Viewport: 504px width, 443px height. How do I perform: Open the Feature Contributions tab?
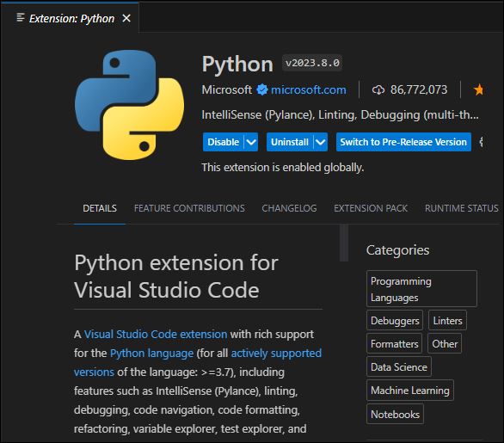[189, 208]
